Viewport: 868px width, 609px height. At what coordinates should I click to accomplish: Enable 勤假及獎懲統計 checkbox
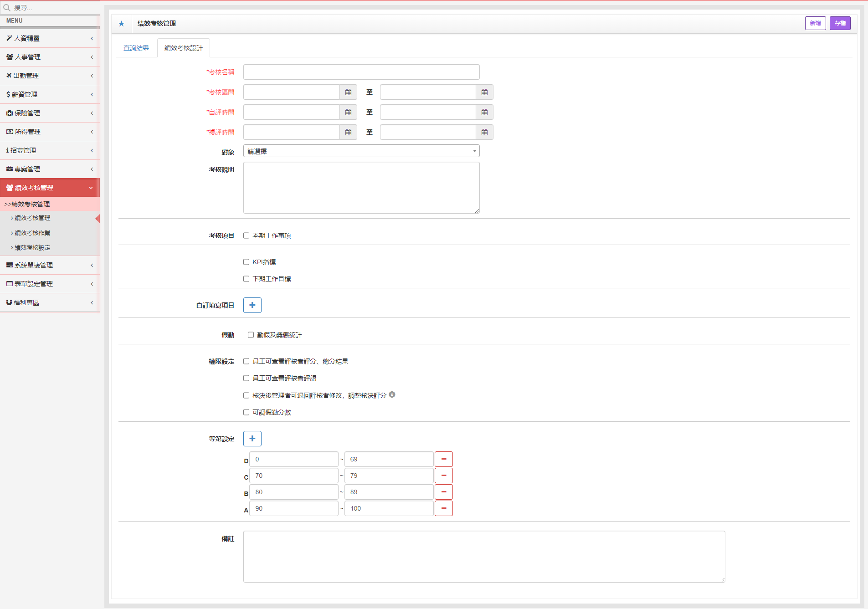point(251,335)
